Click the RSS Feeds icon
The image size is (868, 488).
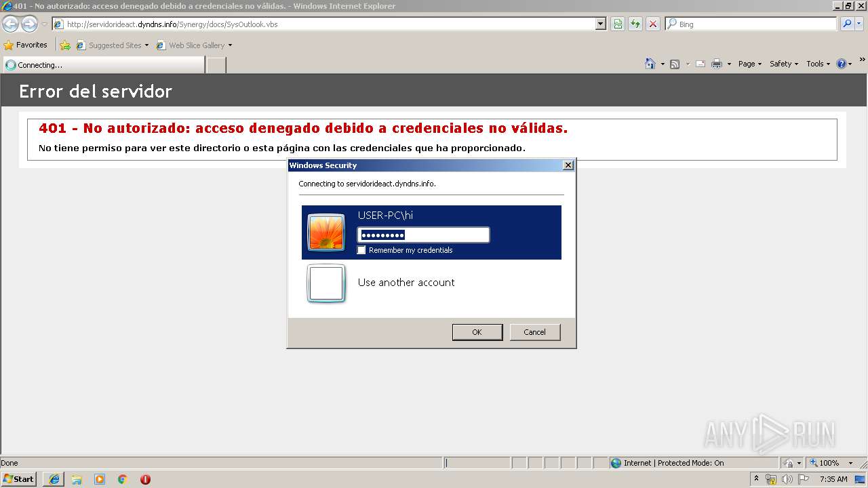pos(675,64)
